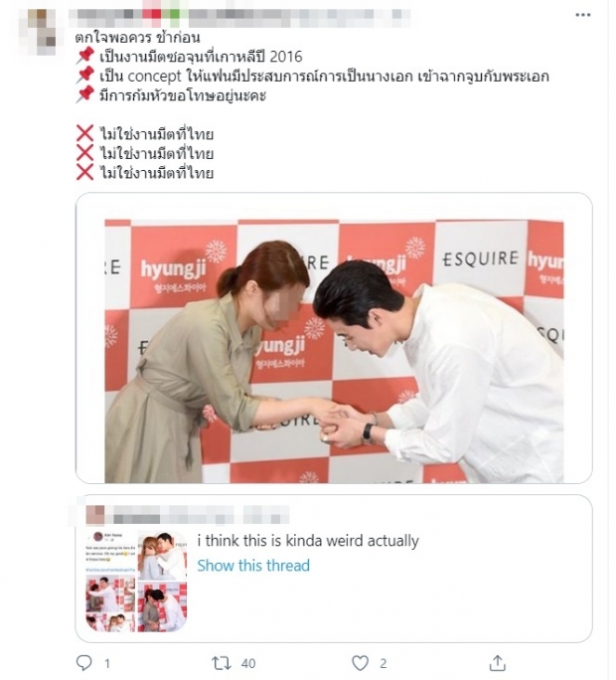The image size is (616, 680).
Task: Open the 'Show this thread' link
Action: 253,566
